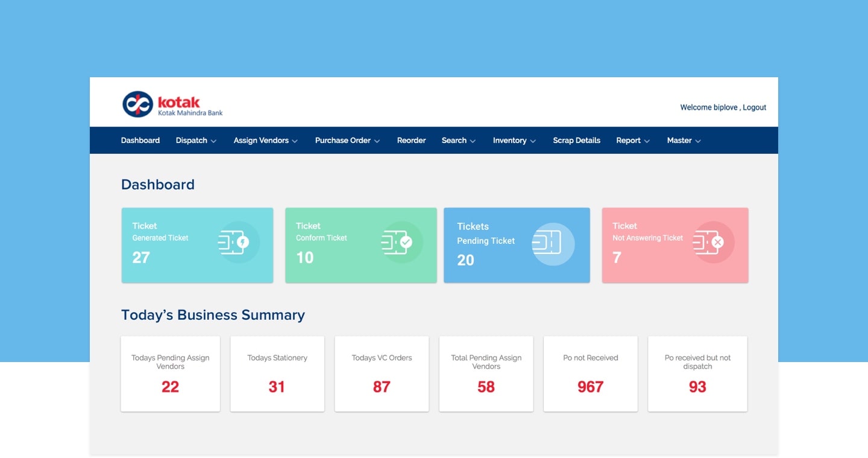
Task: Open the Scrap Details menu item
Action: point(577,141)
